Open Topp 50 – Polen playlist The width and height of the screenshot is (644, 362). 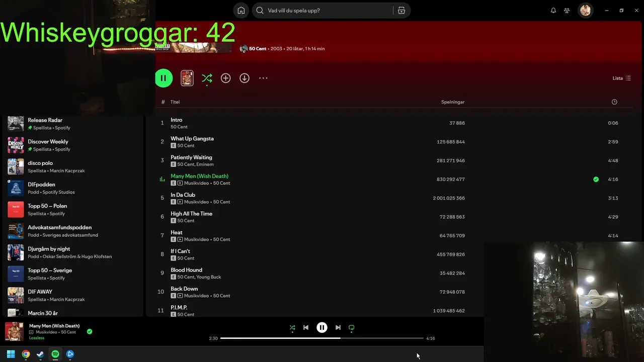tap(74, 210)
